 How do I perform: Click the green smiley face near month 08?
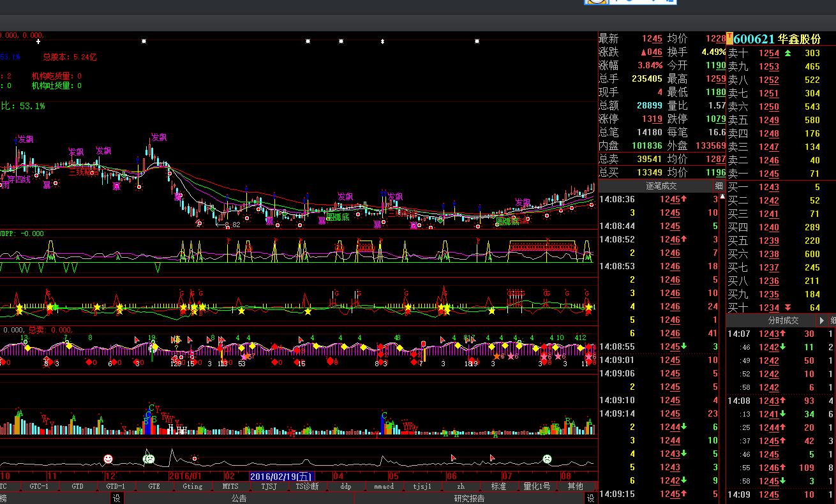547,459
